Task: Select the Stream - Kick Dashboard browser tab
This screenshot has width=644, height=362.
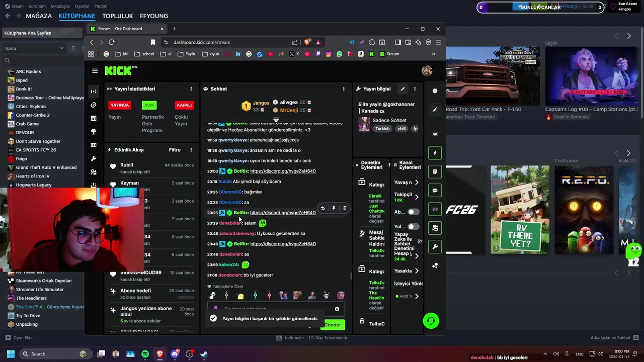Action: coord(127,29)
